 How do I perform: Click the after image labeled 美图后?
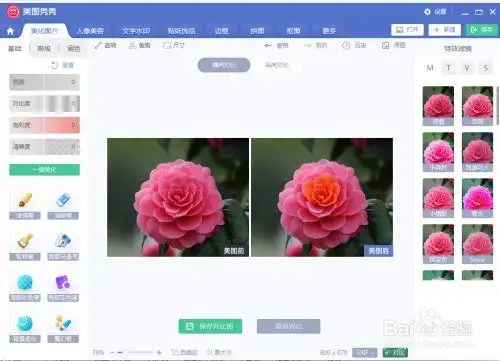point(322,197)
